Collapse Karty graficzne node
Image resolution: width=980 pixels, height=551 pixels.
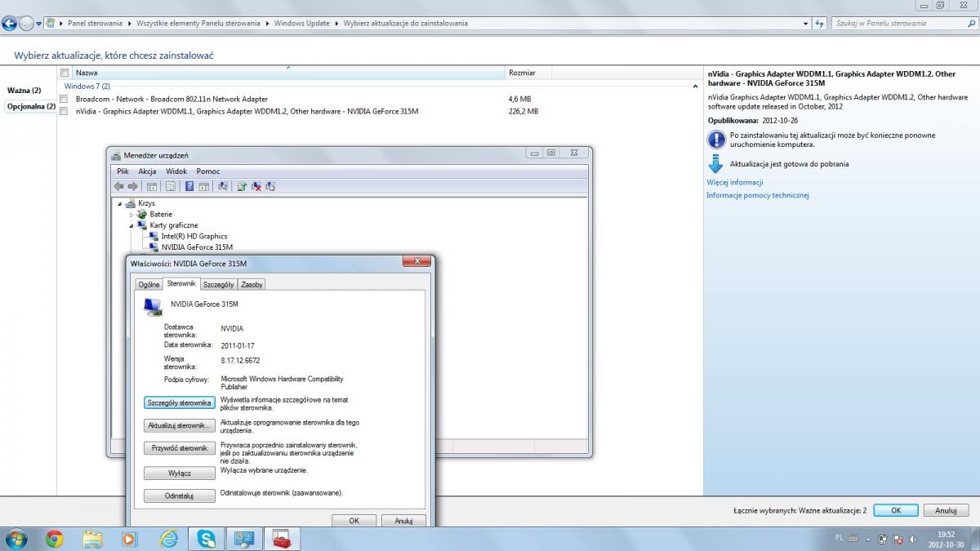point(131,225)
